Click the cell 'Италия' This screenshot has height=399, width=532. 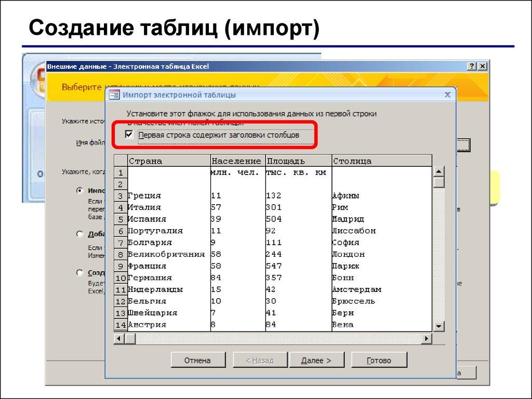pyautogui.click(x=169, y=207)
